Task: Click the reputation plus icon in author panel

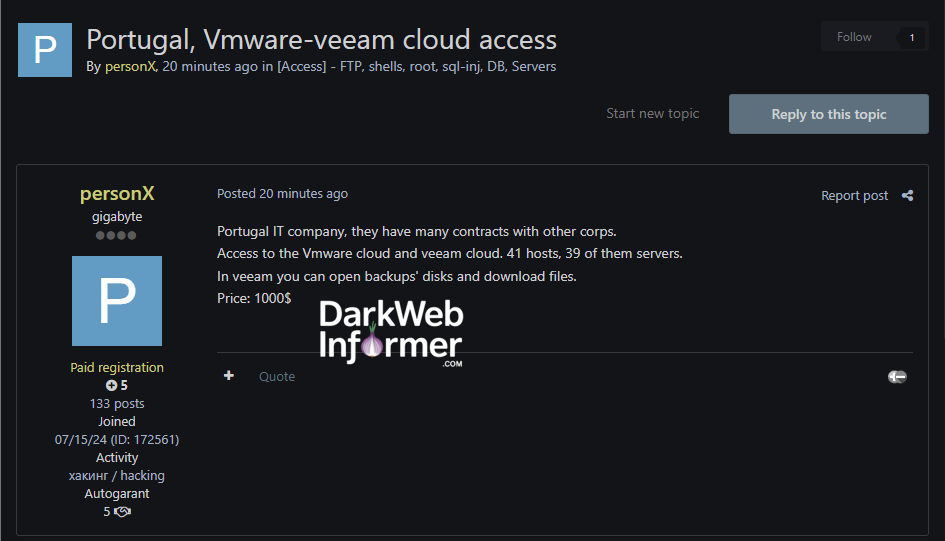Action: (112, 386)
